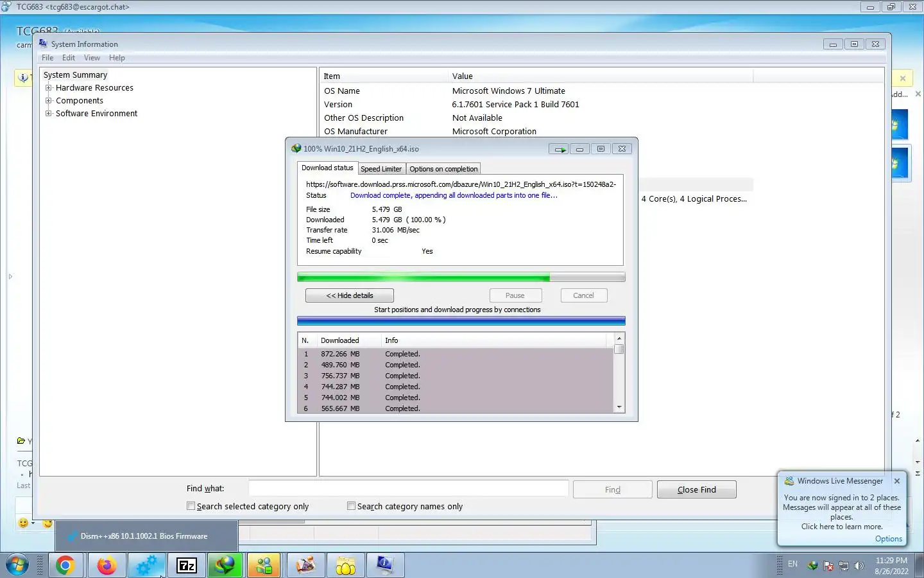The width and height of the screenshot is (924, 578).
Task: Click the Pause button in IDM
Action: pos(515,295)
